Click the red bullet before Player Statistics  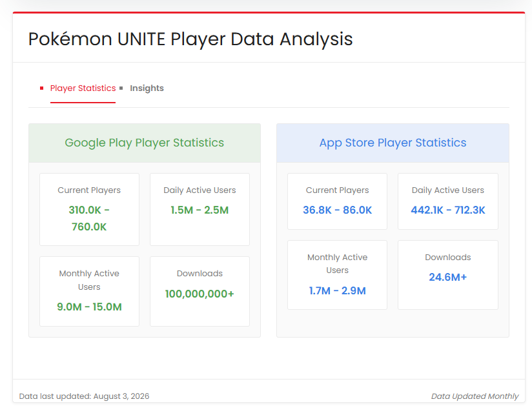point(42,88)
